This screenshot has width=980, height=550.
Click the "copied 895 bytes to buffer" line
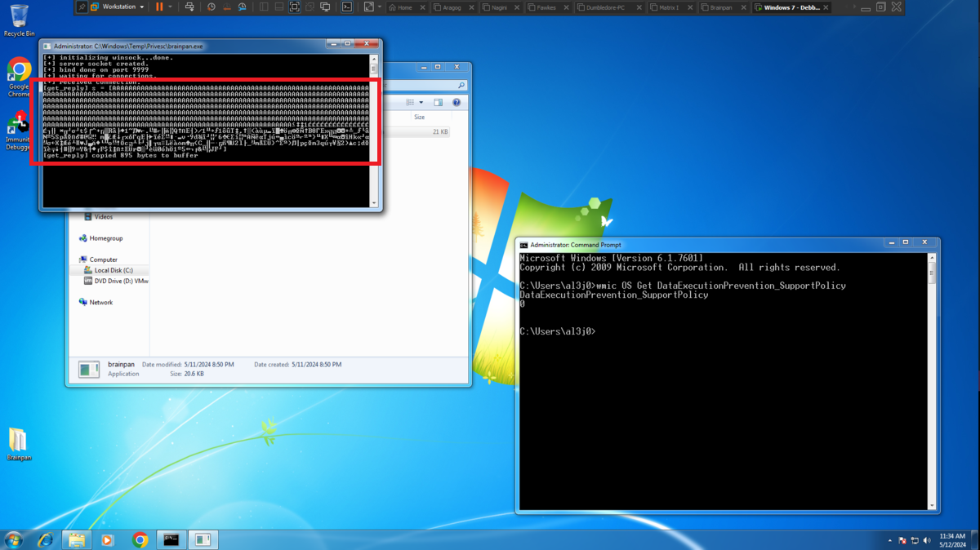121,155
